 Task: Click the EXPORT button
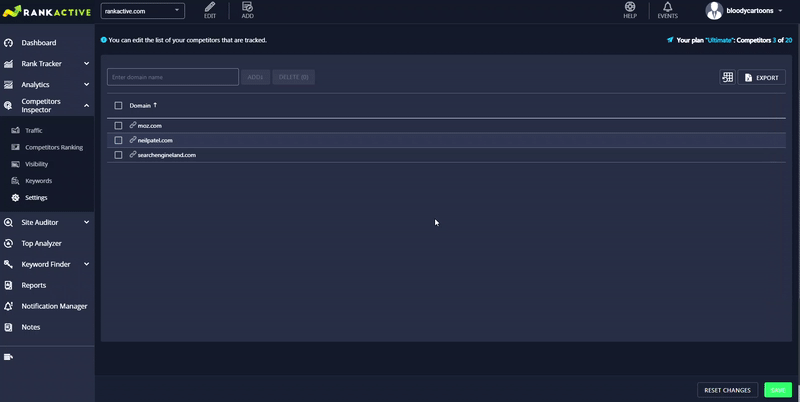(x=762, y=78)
